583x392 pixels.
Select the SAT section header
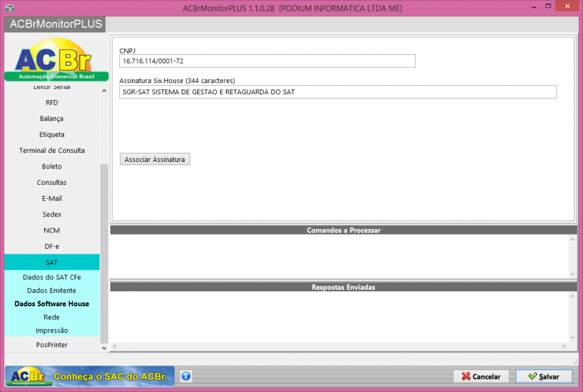[x=52, y=262]
